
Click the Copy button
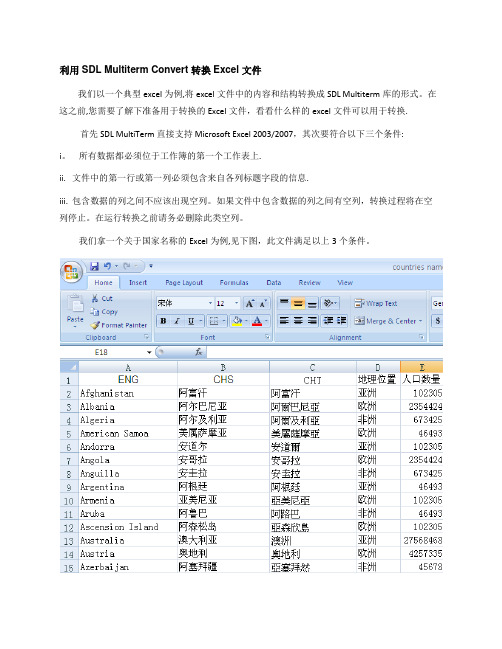coord(104,312)
